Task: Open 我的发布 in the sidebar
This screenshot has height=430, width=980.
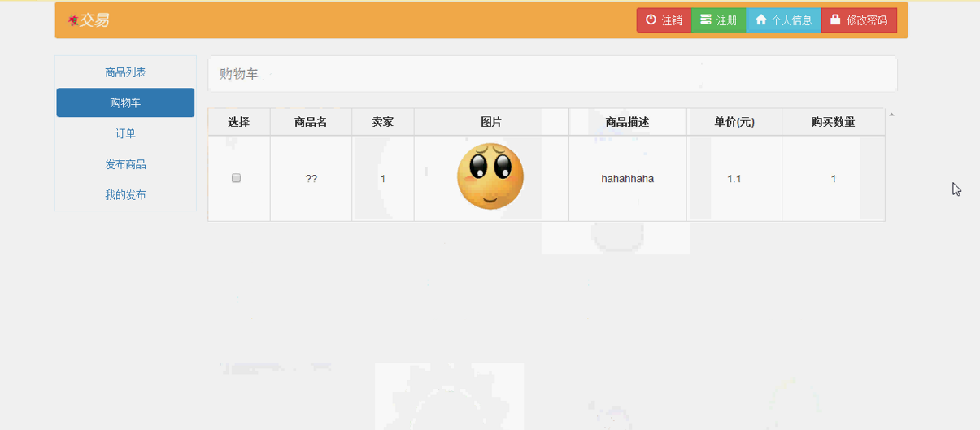Action: (x=125, y=195)
